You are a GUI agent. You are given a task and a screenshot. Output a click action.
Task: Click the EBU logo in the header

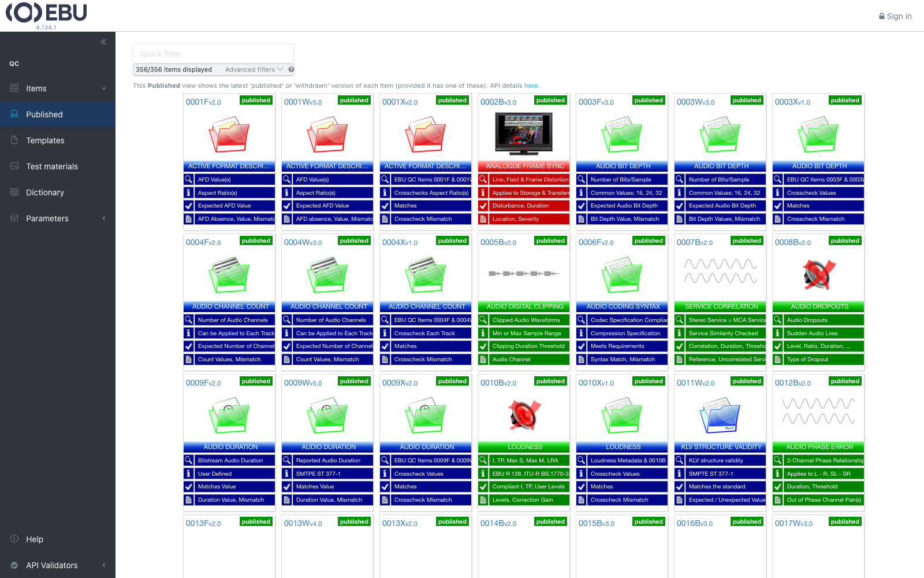(x=46, y=13)
